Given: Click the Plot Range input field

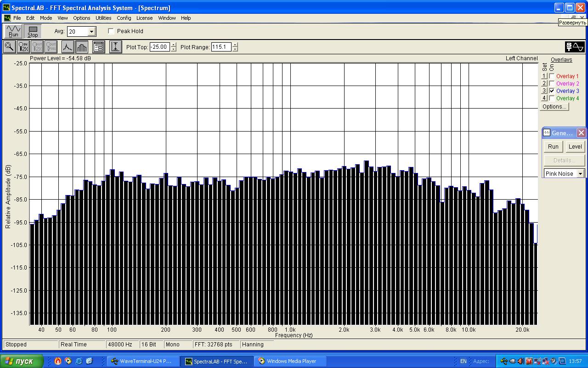Looking at the screenshot, I should (221, 47).
